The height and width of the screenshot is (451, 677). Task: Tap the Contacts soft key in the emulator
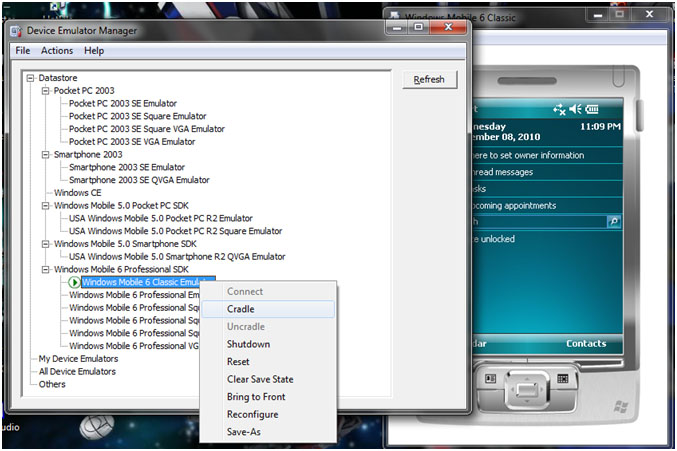tap(586, 344)
